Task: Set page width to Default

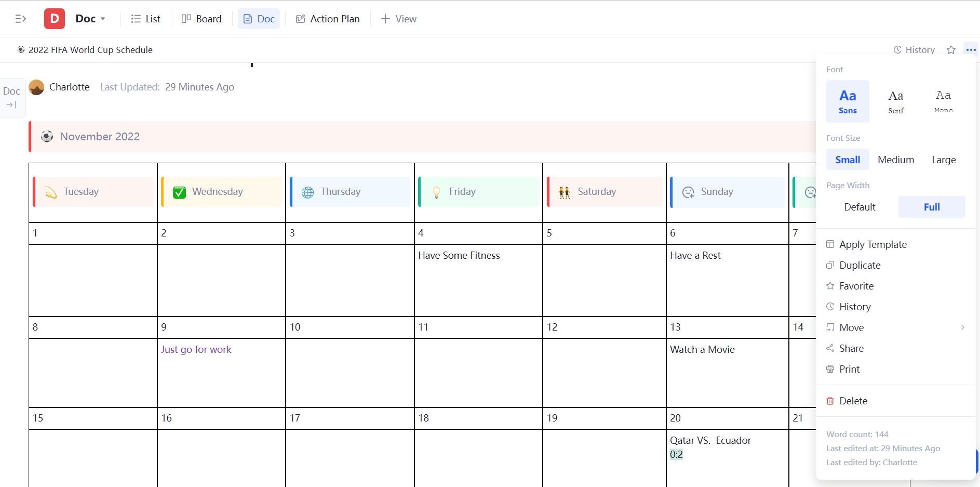Action: (x=860, y=207)
